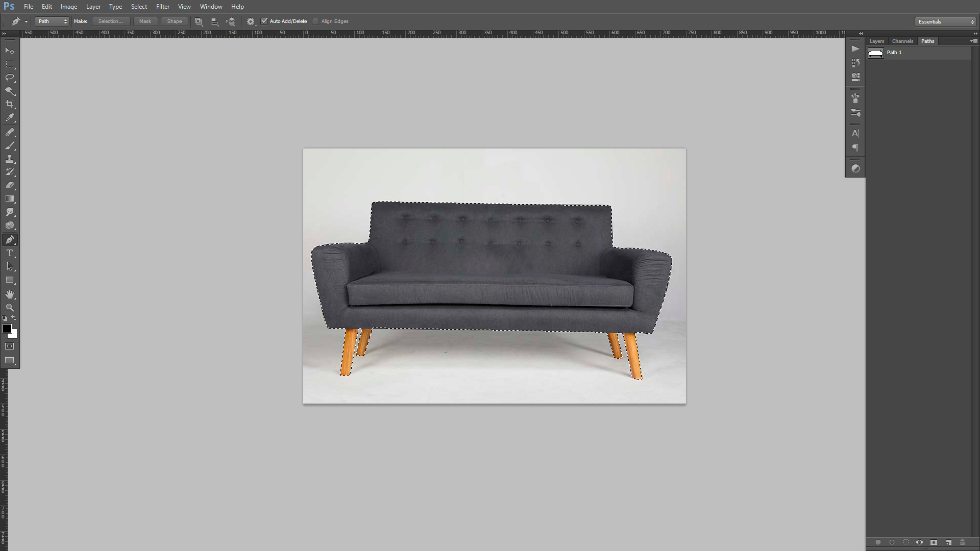This screenshot has width=980, height=551.
Task: Uncheck Auto Add/Delete checkbox
Action: pyautogui.click(x=264, y=21)
